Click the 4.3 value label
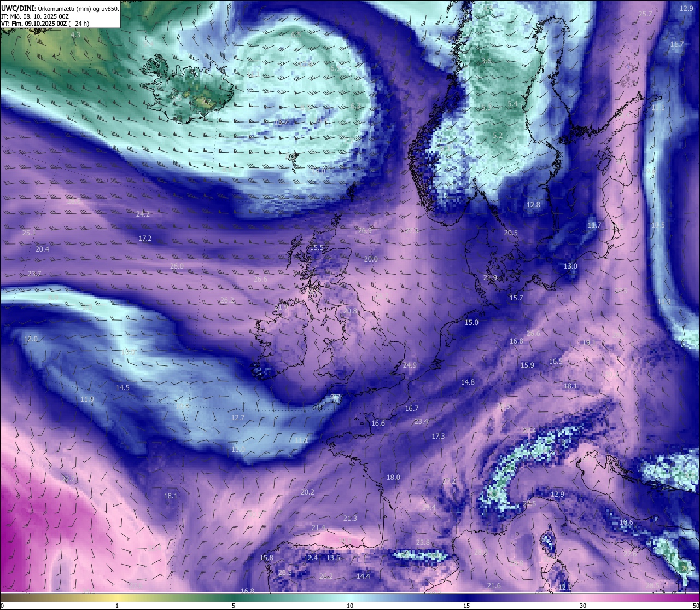The image size is (700, 610). pyautogui.click(x=75, y=34)
